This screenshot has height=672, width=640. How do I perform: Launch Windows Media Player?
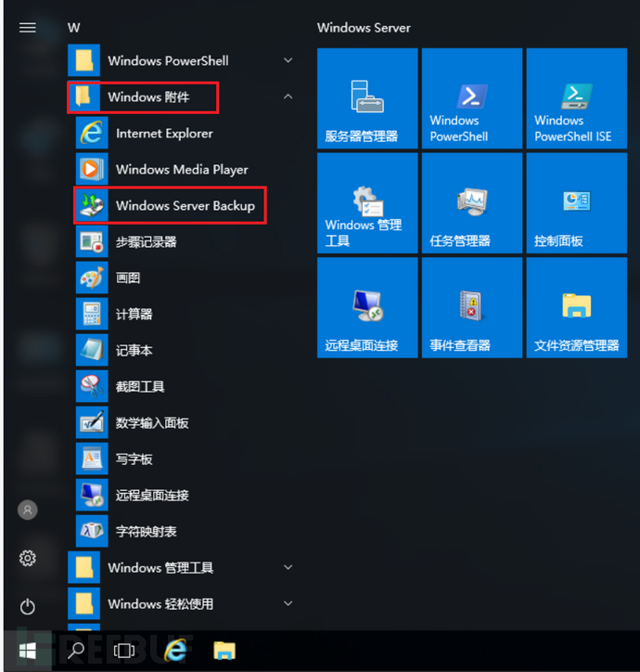tap(185, 169)
